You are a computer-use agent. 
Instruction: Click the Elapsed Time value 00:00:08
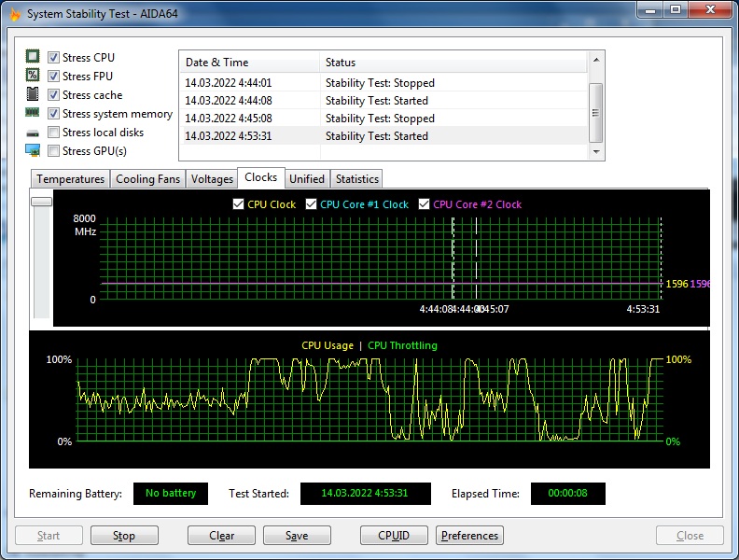click(568, 493)
